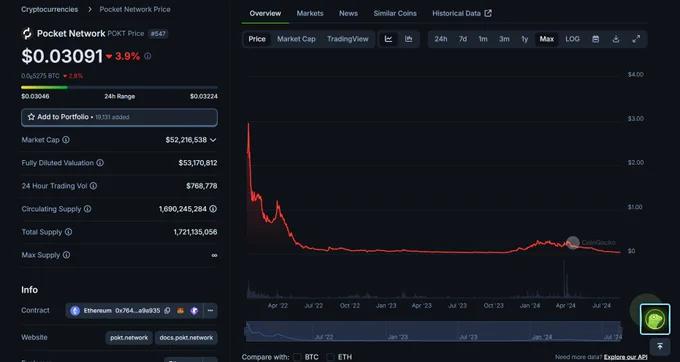Switch chart to Market Cap view
This screenshot has height=362, width=680.
coord(296,39)
